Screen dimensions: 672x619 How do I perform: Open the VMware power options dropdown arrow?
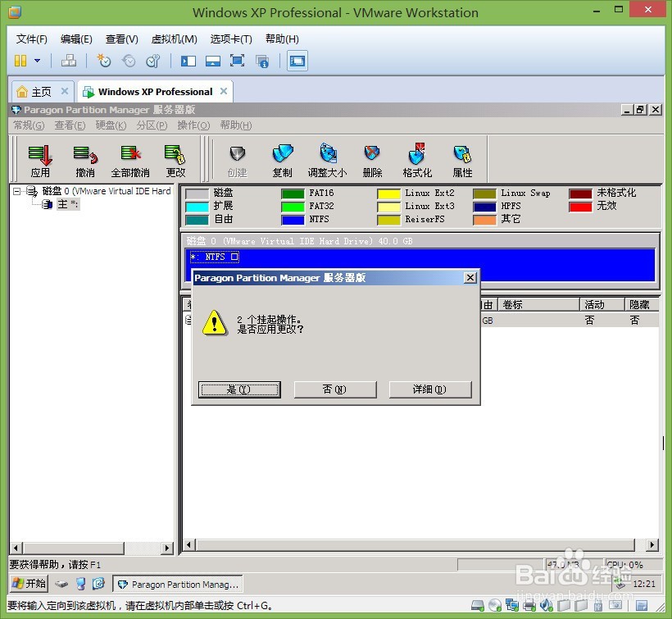37,61
